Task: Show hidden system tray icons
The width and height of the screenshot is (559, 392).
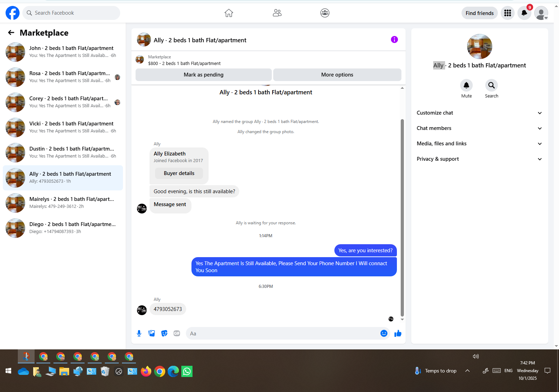Action: pyautogui.click(x=467, y=371)
